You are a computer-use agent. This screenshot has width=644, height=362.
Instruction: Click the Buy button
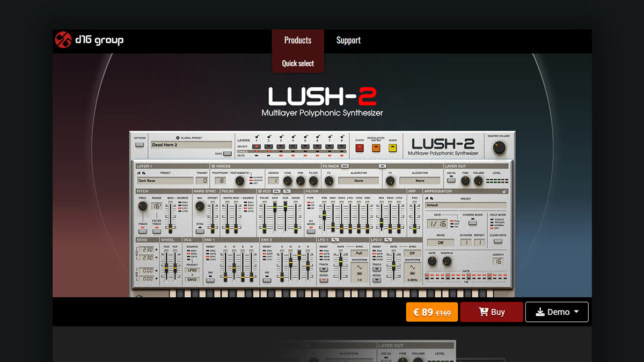click(x=492, y=312)
